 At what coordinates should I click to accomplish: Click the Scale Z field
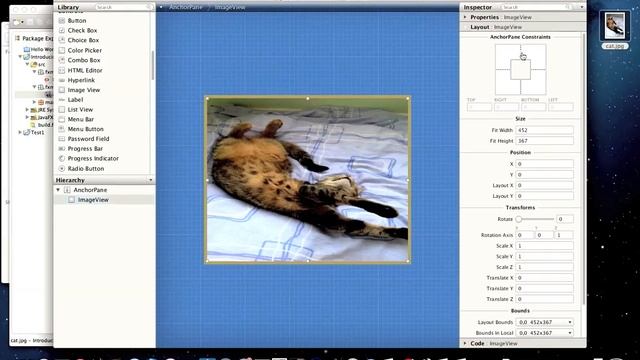click(544, 267)
